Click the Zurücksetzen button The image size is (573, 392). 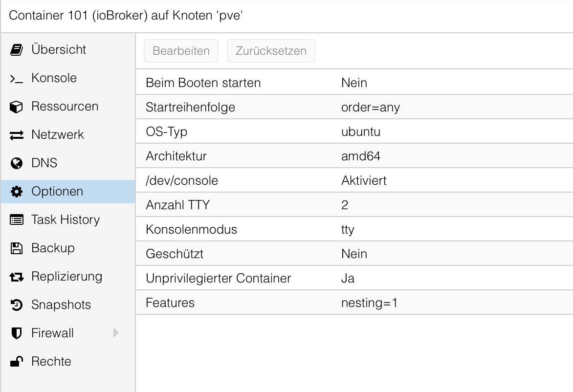click(271, 51)
